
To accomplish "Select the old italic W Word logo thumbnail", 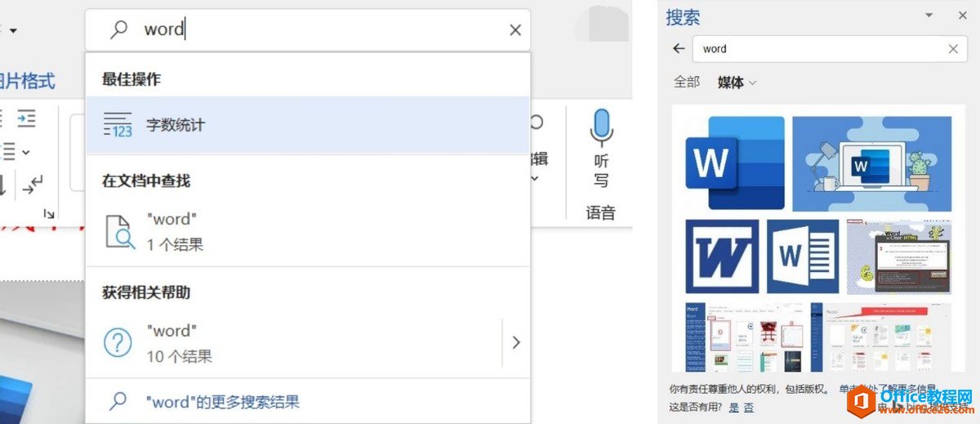I will (x=722, y=257).
